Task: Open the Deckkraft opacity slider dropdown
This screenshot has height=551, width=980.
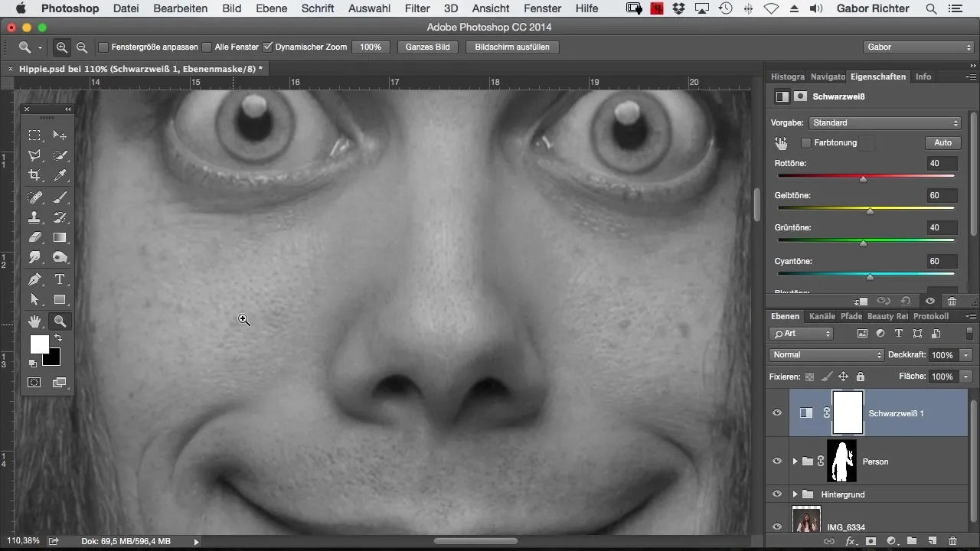Action: click(966, 355)
